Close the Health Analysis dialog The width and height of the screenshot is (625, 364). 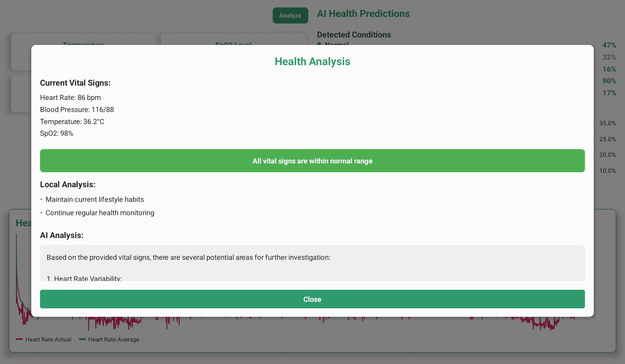coord(312,299)
